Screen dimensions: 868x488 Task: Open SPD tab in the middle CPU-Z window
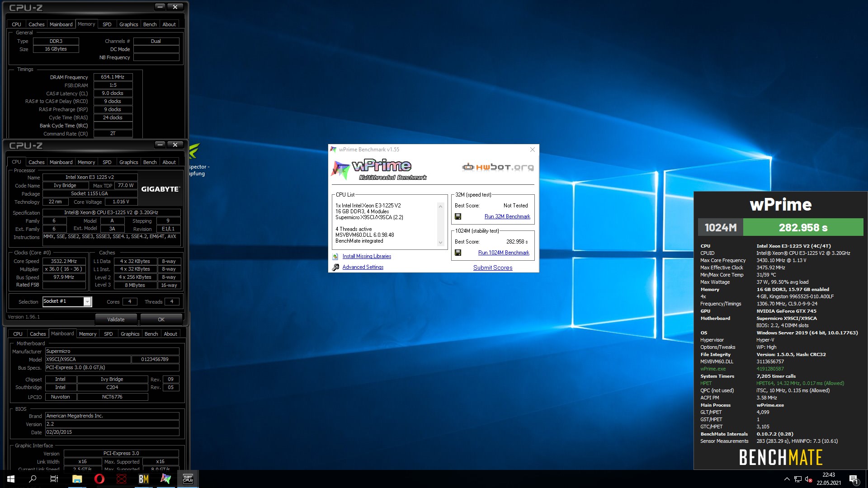click(107, 162)
